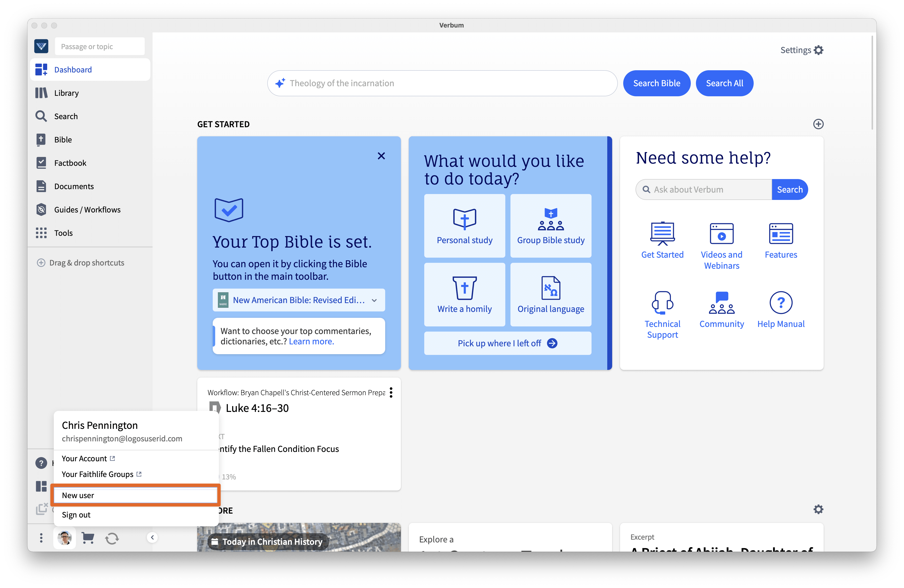The width and height of the screenshot is (904, 588).
Task: Click the Theology of the incarnation search field
Action: (x=442, y=83)
